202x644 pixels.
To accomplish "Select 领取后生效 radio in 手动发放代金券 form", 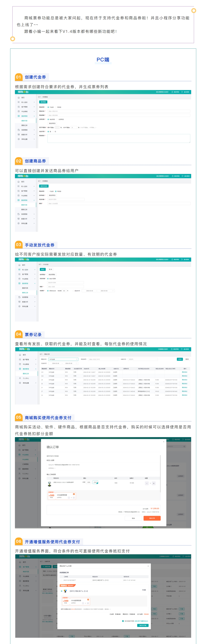I will click(x=48, y=291).
